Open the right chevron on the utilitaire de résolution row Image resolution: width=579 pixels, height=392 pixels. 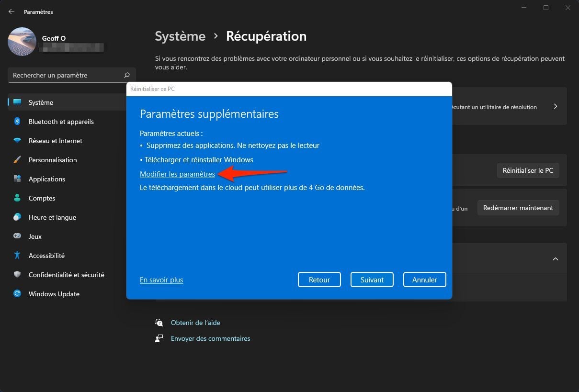556,106
